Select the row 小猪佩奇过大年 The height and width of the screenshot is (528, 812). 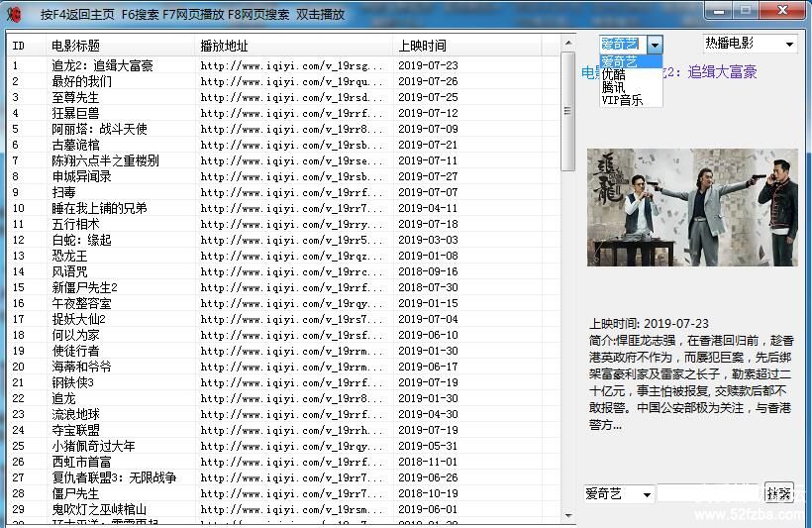[284, 446]
